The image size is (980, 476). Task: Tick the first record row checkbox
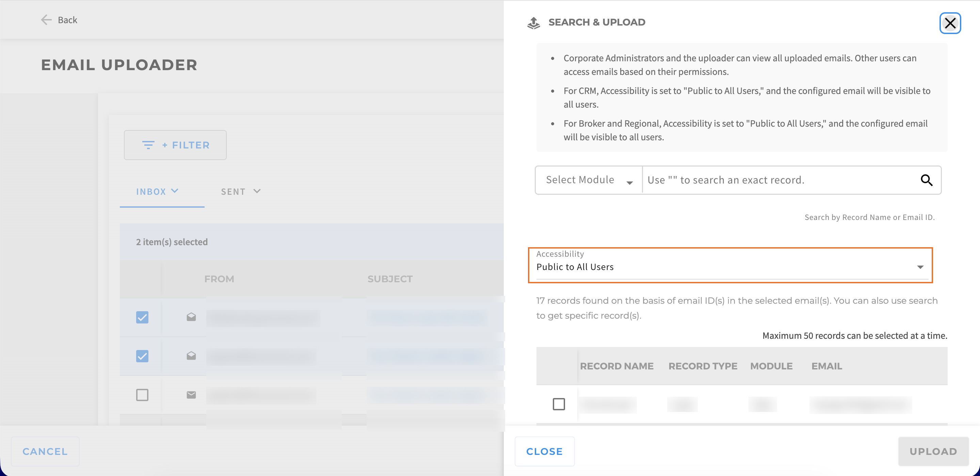(x=559, y=404)
